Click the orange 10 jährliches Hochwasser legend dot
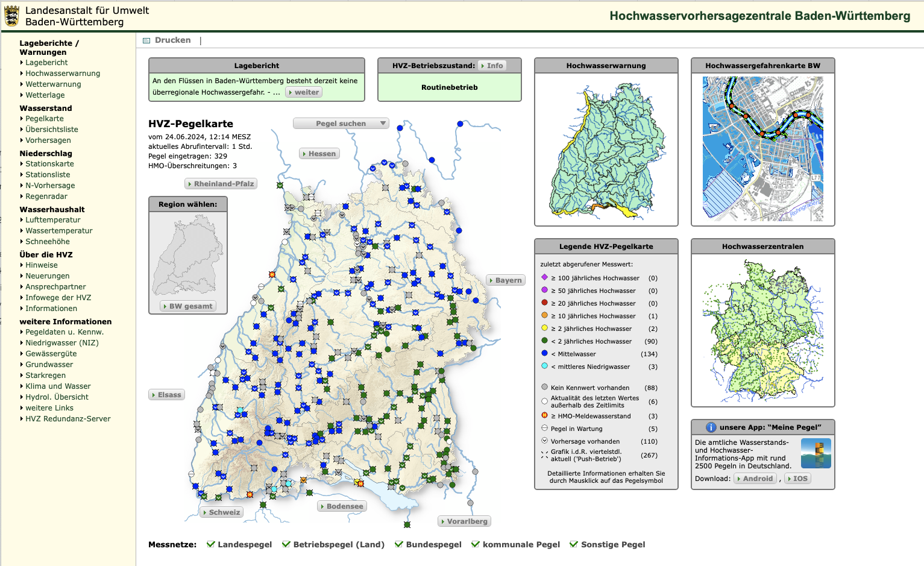 coord(544,315)
